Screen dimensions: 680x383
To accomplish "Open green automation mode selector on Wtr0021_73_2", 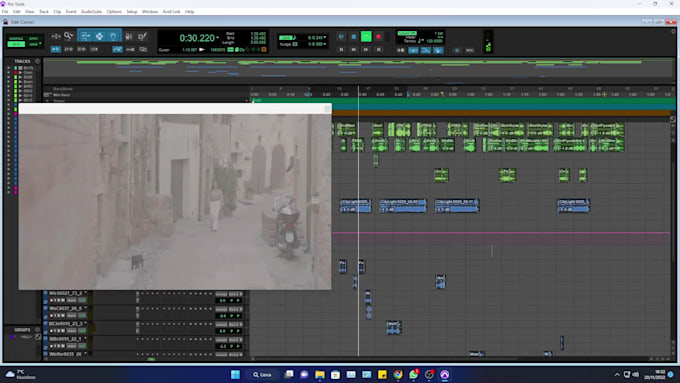I will pos(82,300).
